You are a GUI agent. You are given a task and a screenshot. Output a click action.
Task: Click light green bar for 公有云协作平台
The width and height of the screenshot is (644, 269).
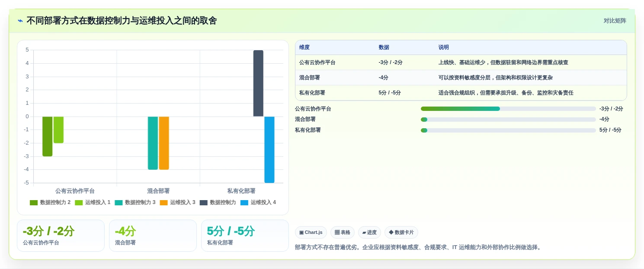tap(58, 130)
